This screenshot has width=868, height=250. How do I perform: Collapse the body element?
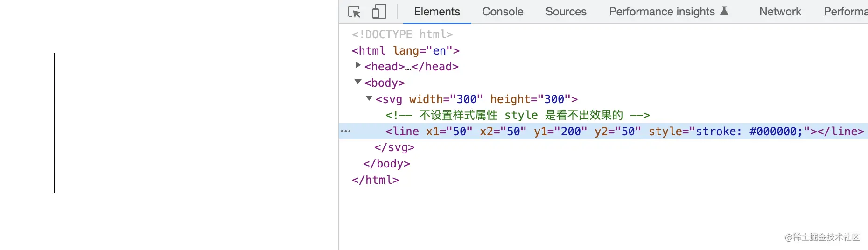358,82
